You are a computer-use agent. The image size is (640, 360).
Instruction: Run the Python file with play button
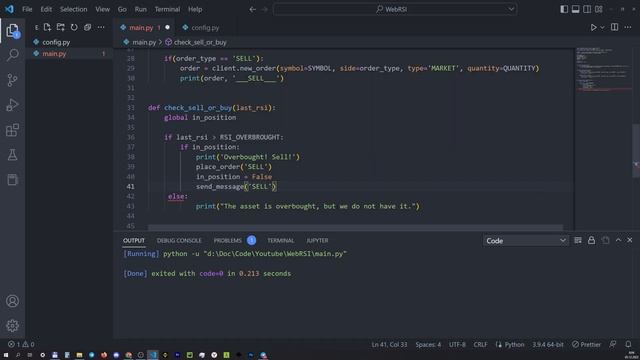coord(593,27)
